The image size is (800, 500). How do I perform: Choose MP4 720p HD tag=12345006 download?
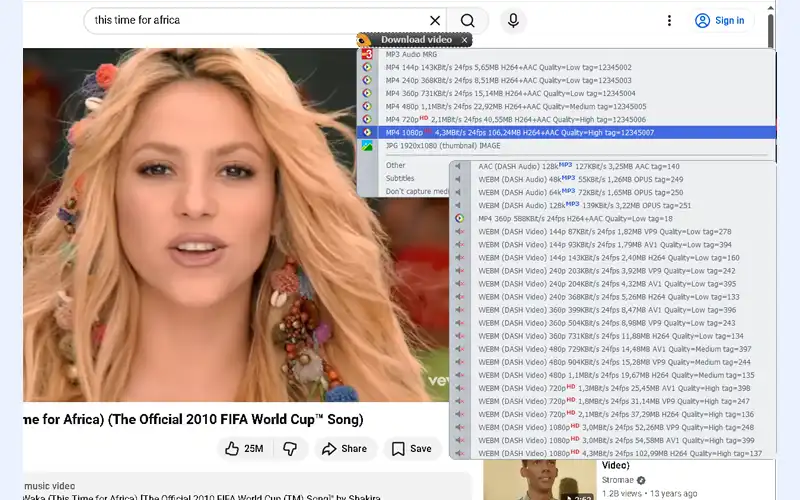[x=566, y=119]
